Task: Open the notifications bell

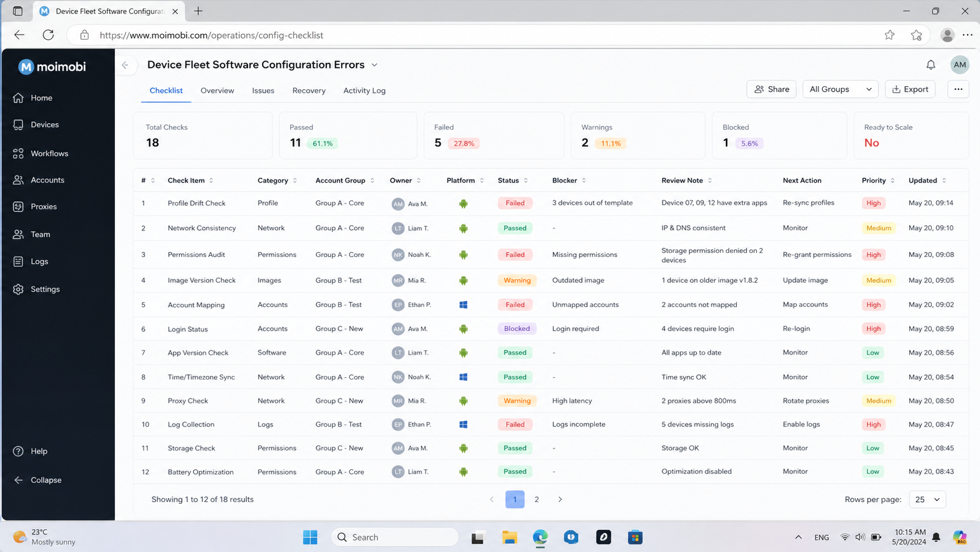Action: tap(931, 65)
